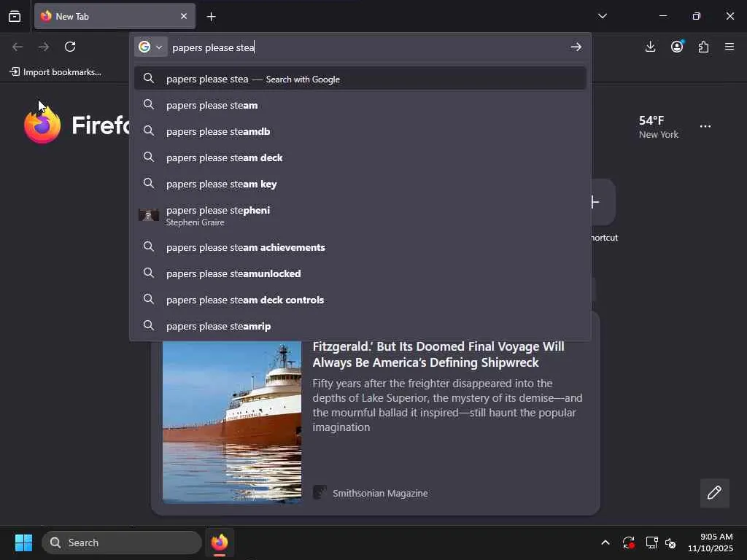Choose suggestion 'papers please steam deck controls'
The image size is (747, 560).
tap(360, 300)
